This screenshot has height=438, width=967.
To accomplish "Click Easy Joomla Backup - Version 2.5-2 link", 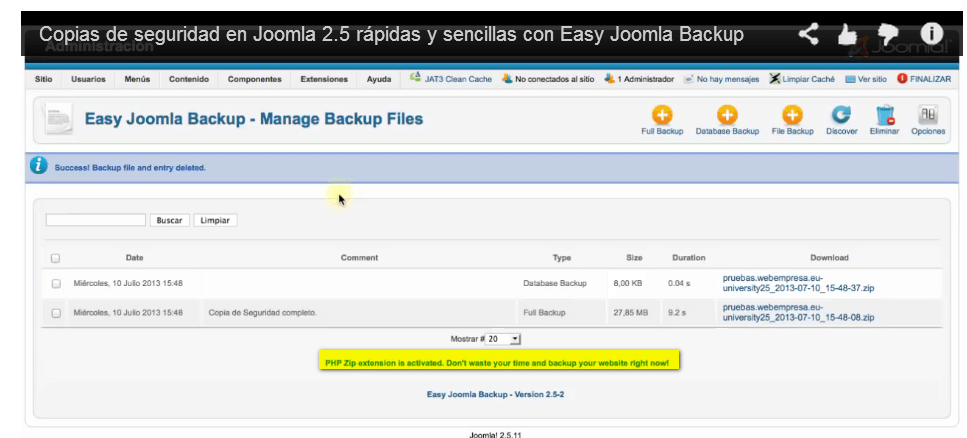I will (495, 394).
